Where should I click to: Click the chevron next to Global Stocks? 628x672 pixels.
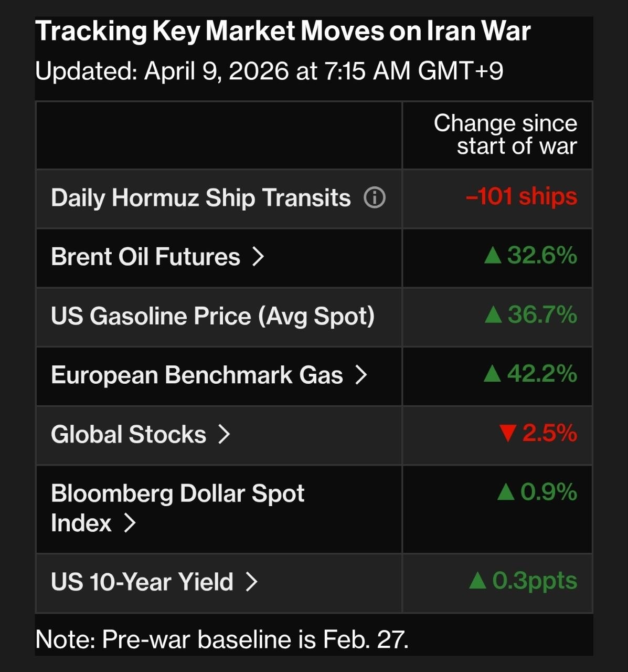pyautogui.click(x=224, y=434)
